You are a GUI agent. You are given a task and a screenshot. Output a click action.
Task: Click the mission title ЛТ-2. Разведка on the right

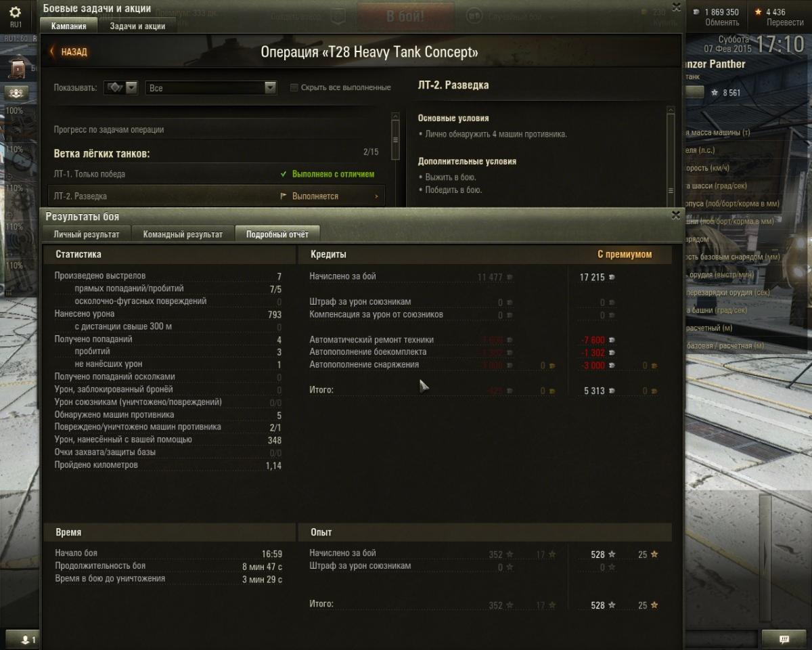pyautogui.click(x=453, y=85)
